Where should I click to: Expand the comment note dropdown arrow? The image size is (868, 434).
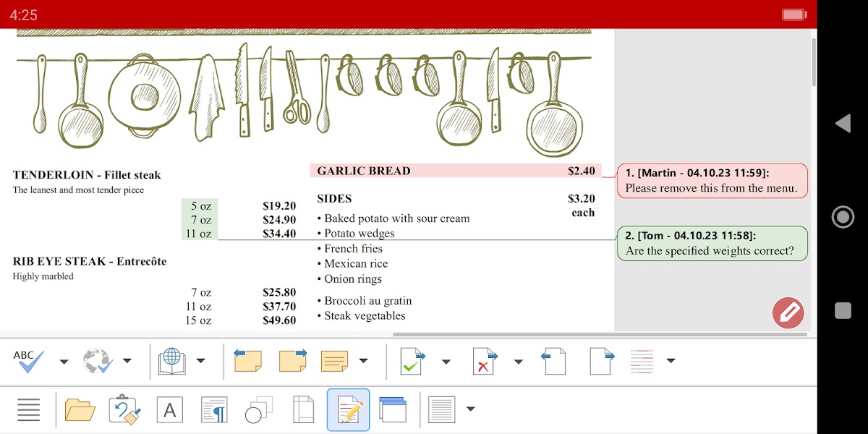363,361
